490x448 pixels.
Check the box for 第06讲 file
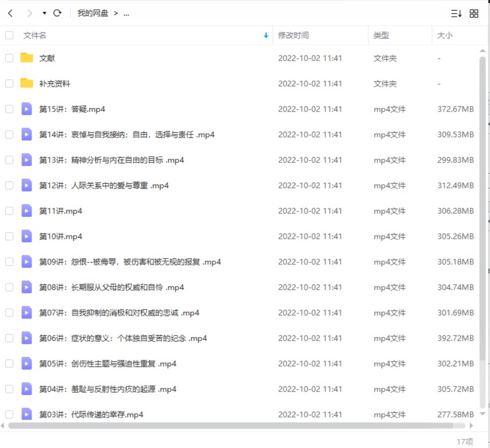pos(9,338)
